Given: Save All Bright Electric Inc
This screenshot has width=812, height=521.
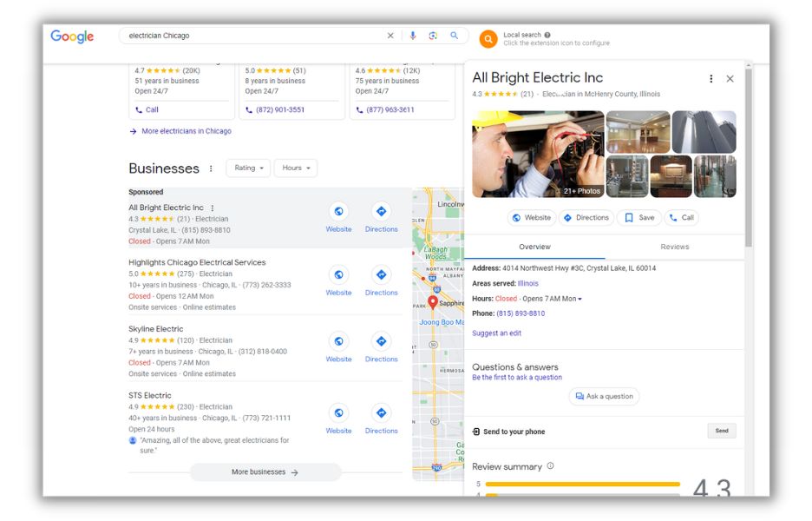Looking at the screenshot, I should pos(639,218).
